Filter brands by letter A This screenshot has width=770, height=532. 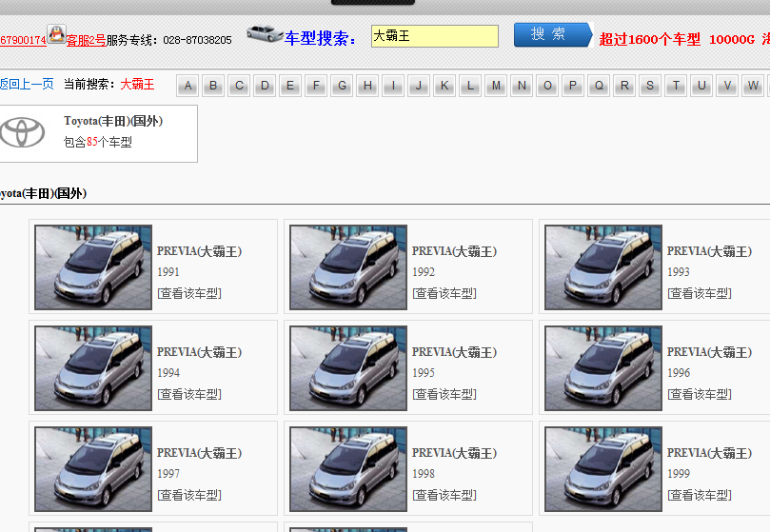pos(188,86)
